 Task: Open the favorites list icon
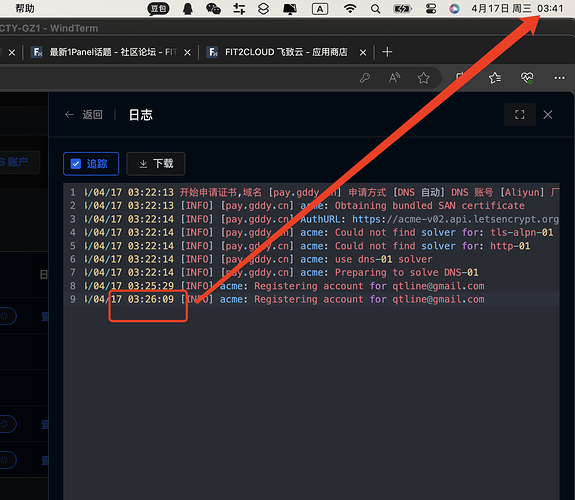click(495, 78)
